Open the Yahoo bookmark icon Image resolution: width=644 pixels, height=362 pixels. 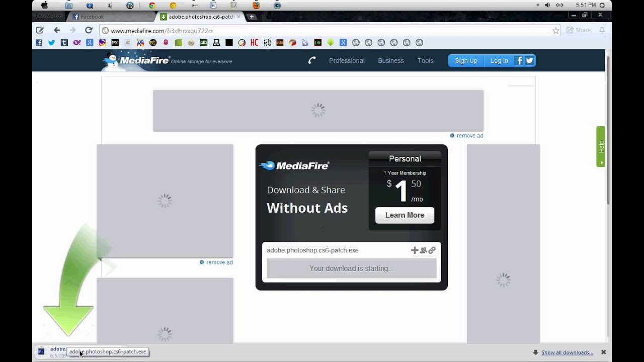coord(76,43)
